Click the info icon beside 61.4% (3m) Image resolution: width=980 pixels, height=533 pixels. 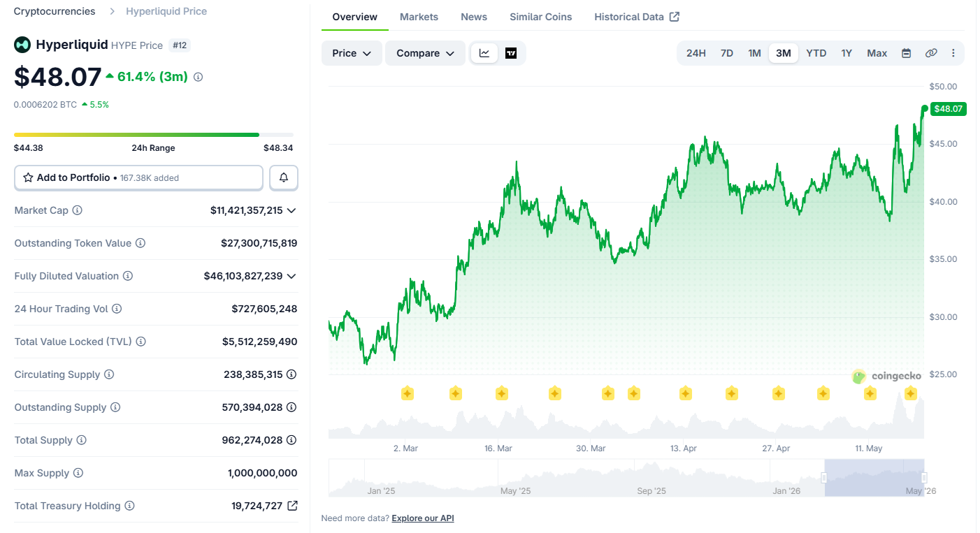198,77
